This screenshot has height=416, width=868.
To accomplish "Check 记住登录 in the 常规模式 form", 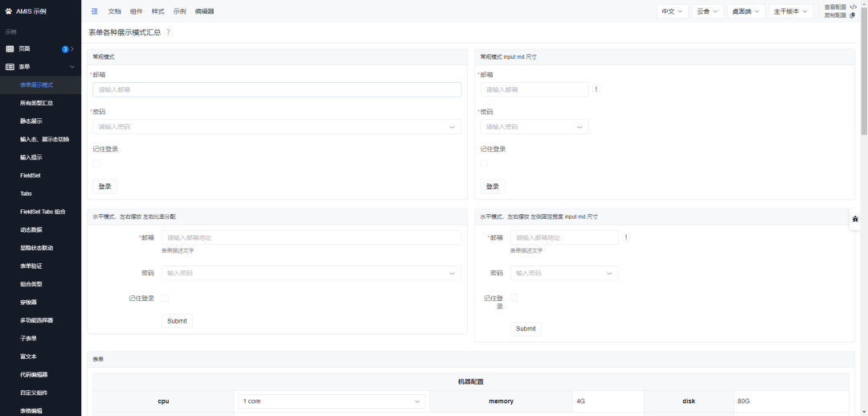I will click(96, 163).
